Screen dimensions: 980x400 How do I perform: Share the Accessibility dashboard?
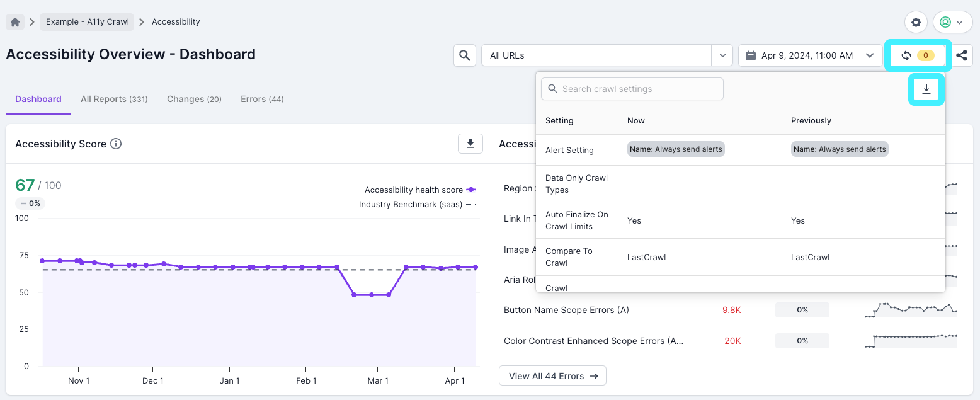coord(962,55)
